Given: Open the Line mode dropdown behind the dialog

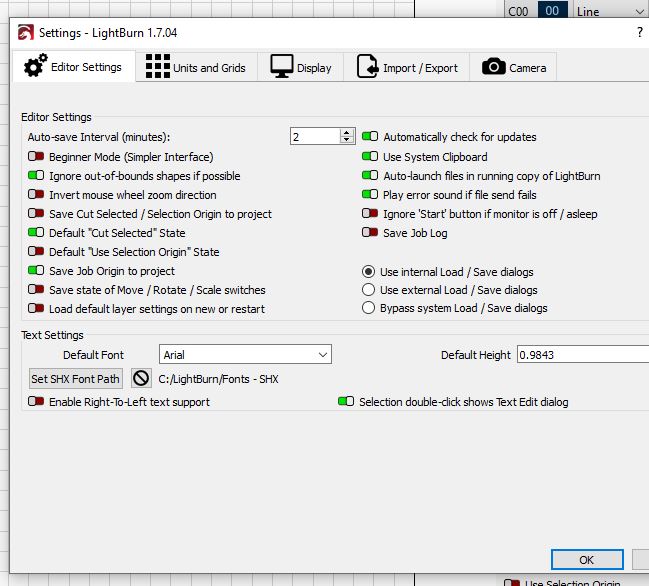Looking at the screenshot, I should (610, 11).
